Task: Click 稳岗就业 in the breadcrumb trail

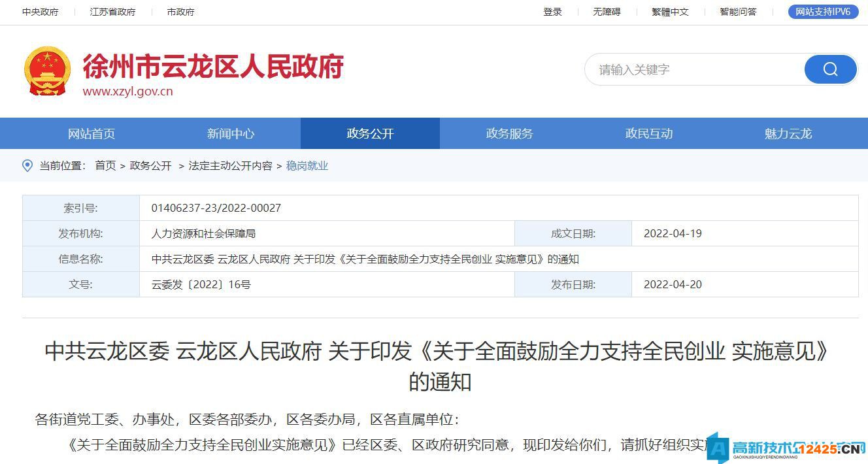Action: tap(307, 165)
